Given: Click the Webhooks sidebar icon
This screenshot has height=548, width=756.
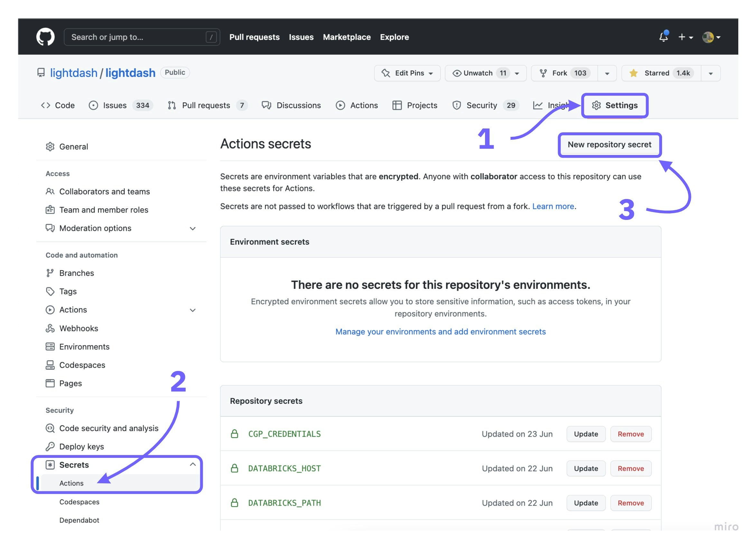Looking at the screenshot, I should [x=50, y=328].
